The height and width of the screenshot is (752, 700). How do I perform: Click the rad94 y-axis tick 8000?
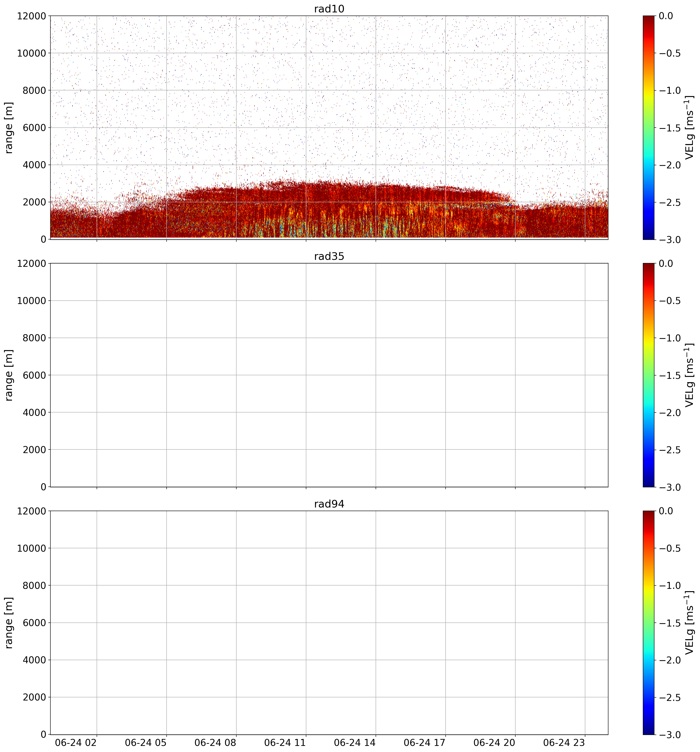[34, 585]
